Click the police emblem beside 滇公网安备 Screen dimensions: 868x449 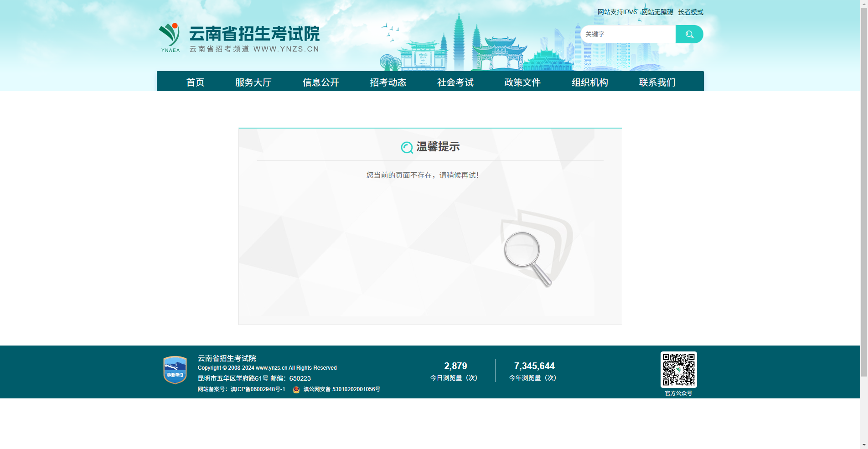point(295,389)
